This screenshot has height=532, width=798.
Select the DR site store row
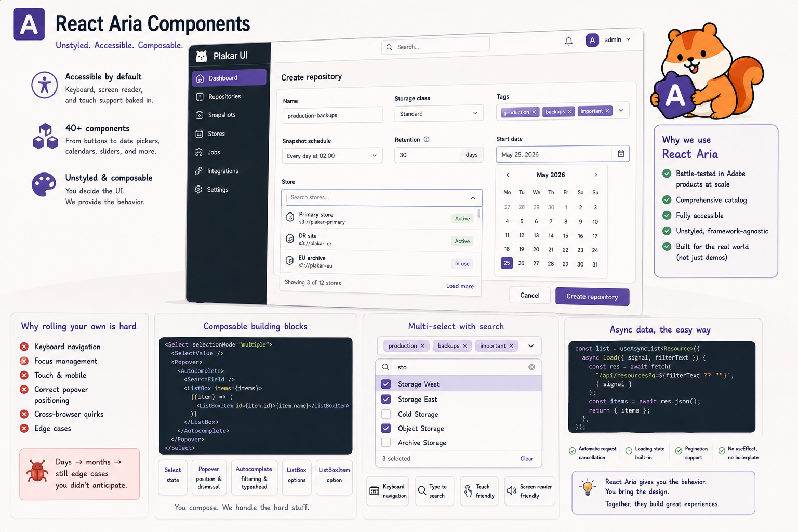[380, 240]
